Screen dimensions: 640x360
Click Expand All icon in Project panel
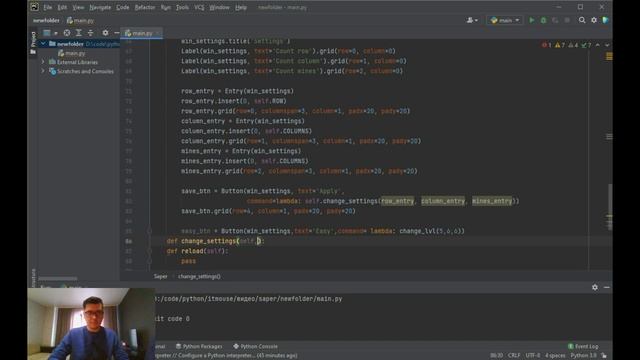point(78,33)
